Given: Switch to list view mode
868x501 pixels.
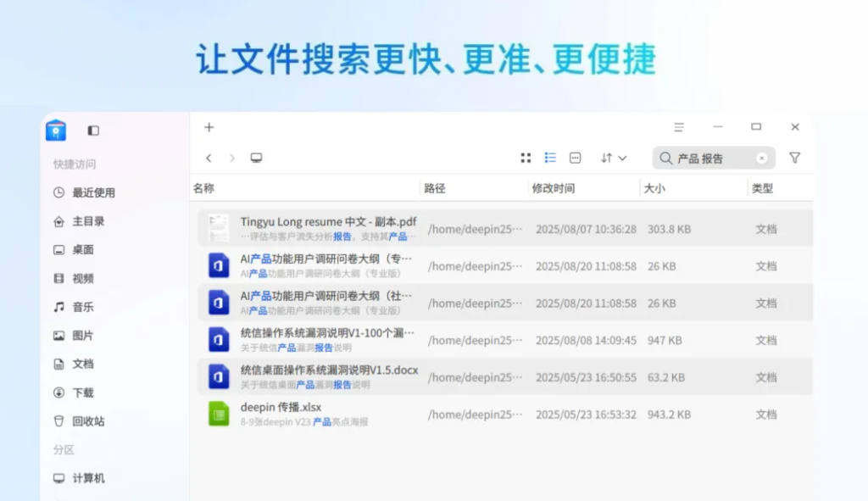Looking at the screenshot, I should pos(550,158).
